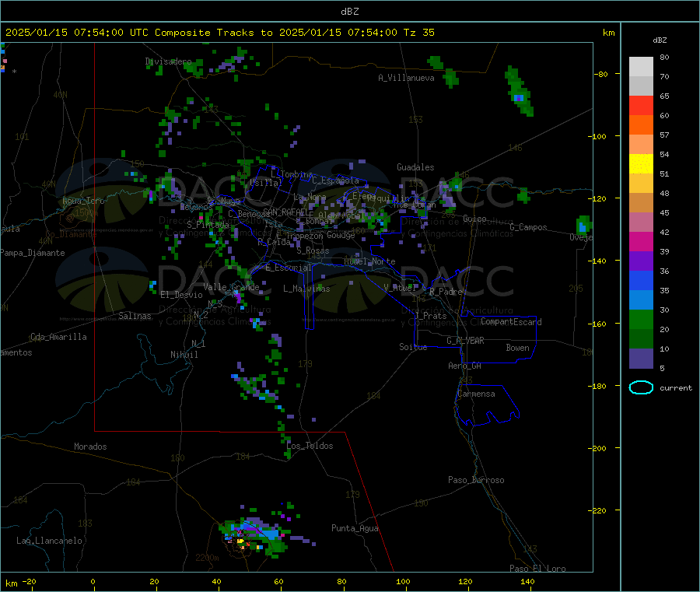Click the 'Paso_El_Loro' map label

point(537,569)
